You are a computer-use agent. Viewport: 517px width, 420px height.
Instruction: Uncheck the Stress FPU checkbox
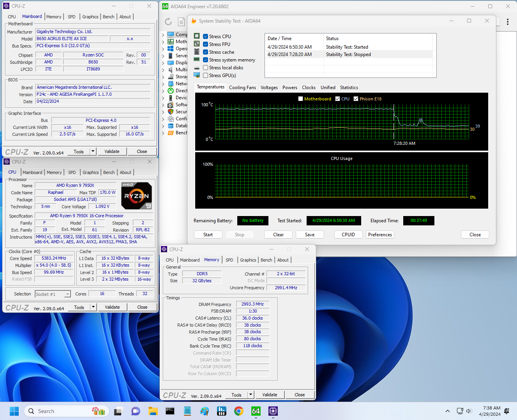(x=205, y=44)
